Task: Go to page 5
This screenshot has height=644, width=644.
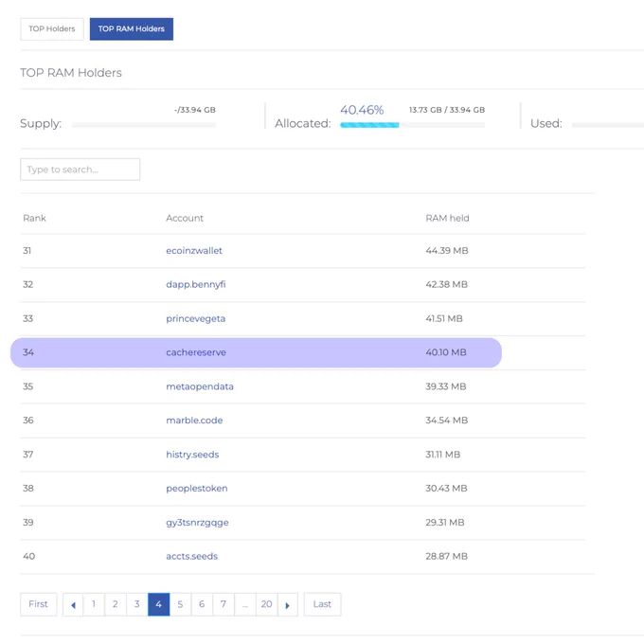Action: (180, 604)
